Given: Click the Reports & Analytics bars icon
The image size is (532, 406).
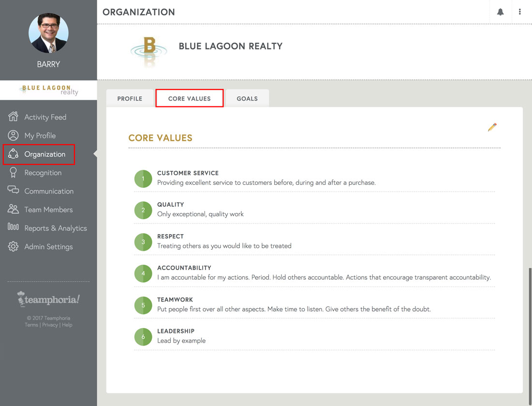Looking at the screenshot, I should (x=13, y=226).
